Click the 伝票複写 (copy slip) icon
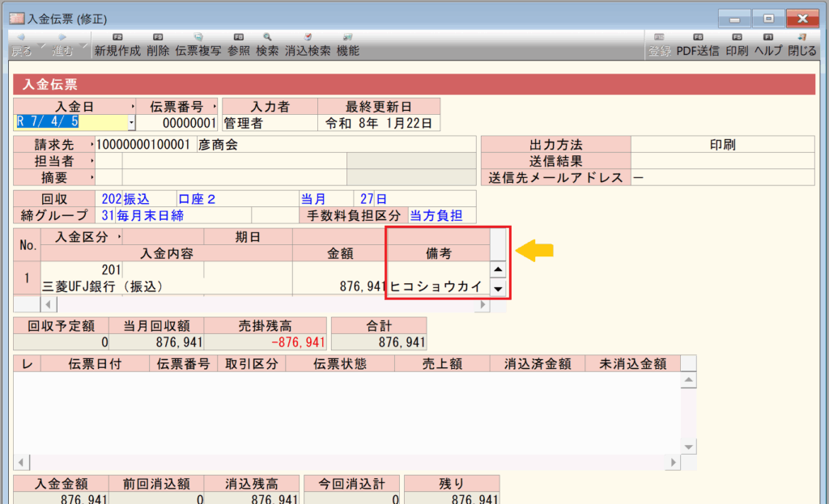Viewport: 829px width, 504px height. (x=198, y=45)
